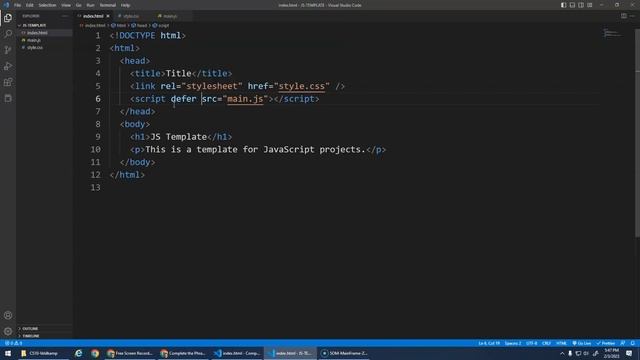The height and width of the screenshot is (360, 640).
Task: Open the Windows Start menu
Action: [x=8, y=353]
